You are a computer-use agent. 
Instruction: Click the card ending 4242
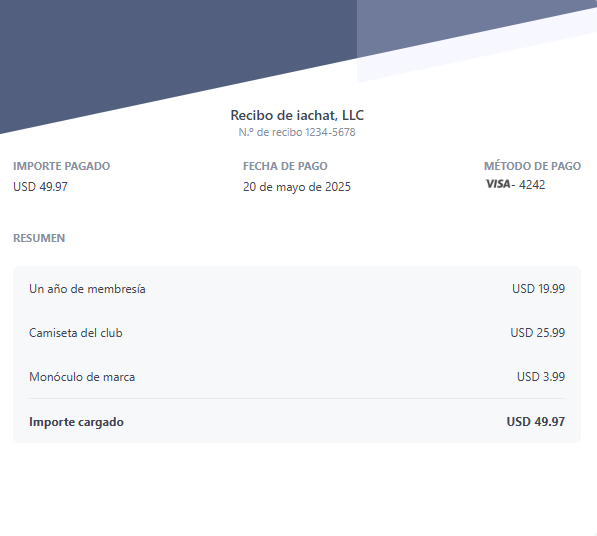(532, 185)
